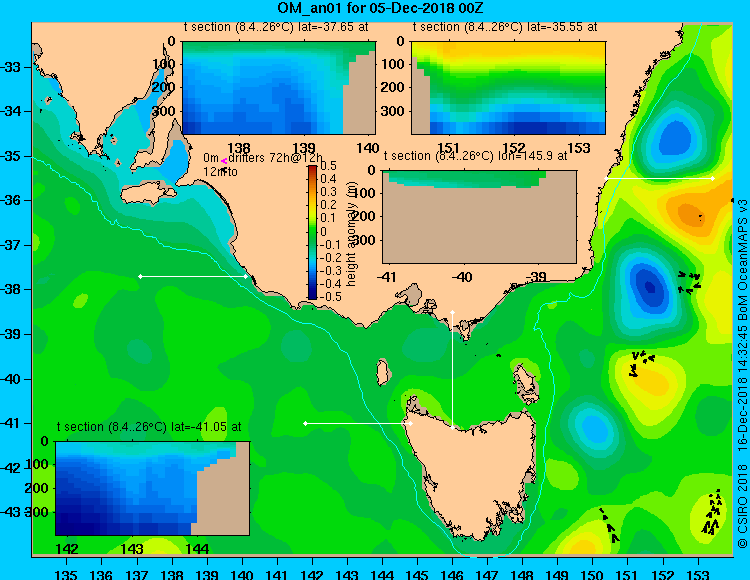This screenshot has width=750, height=580.
Task: Click the -41 latitude label on the left axis
Action: click(11, 423)
